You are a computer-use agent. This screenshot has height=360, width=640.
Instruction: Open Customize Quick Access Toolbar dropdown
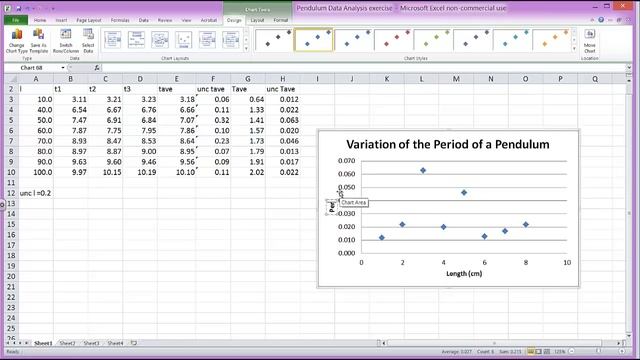point(53,9)
